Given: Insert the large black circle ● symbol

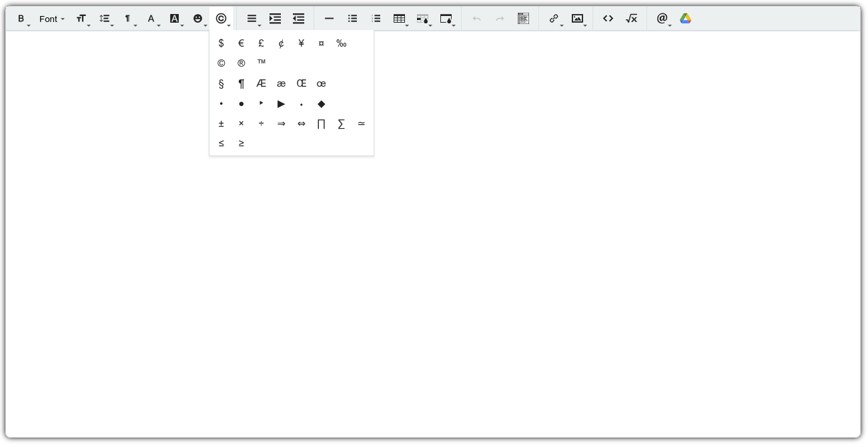Looking at the screenshot, I should coord(242,103).
